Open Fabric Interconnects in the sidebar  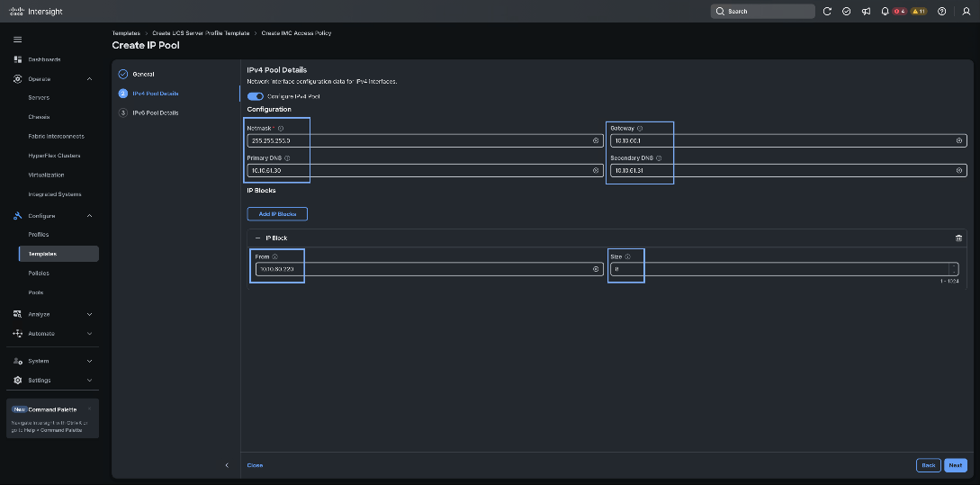(x=57, y=136)
